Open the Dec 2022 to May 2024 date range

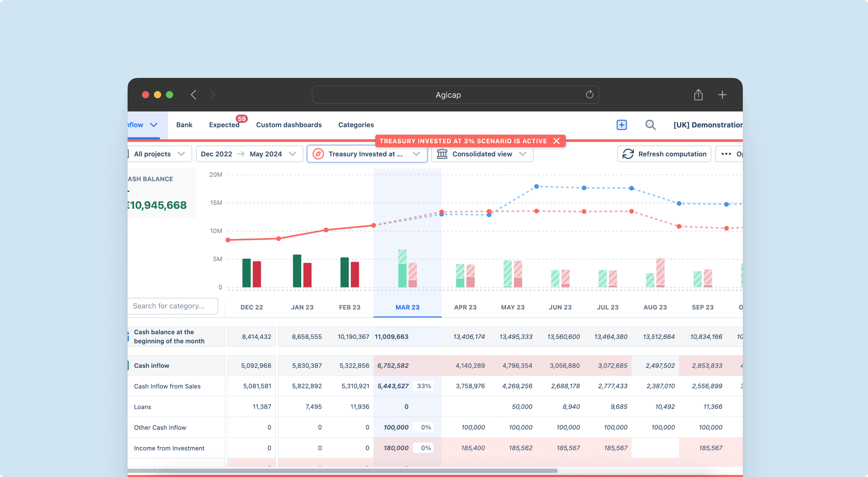(x=249, y=154)
